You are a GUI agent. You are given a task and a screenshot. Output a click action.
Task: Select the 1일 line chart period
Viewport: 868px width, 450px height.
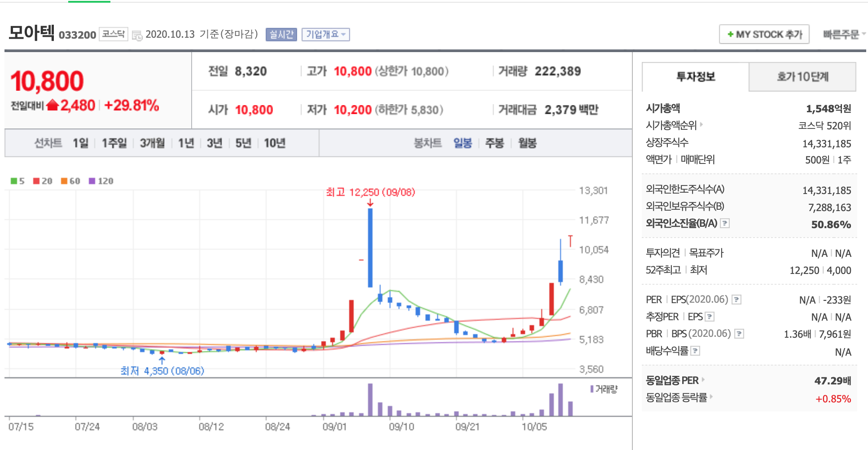[81, 143]
